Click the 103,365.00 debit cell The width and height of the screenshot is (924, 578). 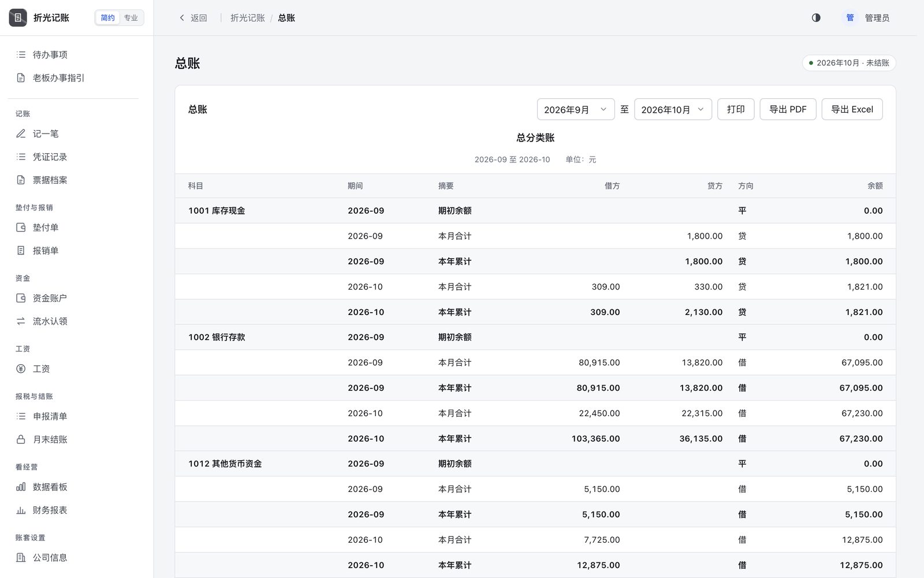tap(595, 439)
